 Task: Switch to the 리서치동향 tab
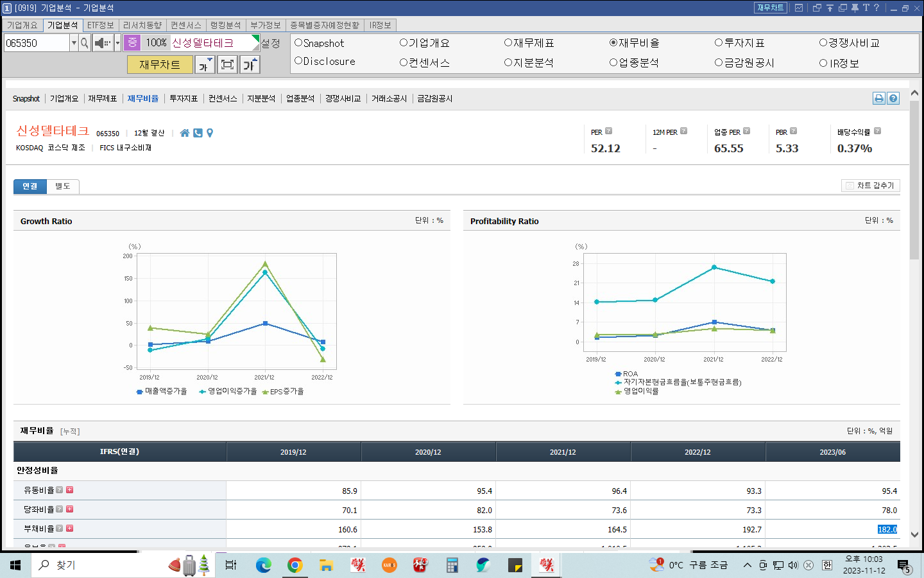(142, 25)
